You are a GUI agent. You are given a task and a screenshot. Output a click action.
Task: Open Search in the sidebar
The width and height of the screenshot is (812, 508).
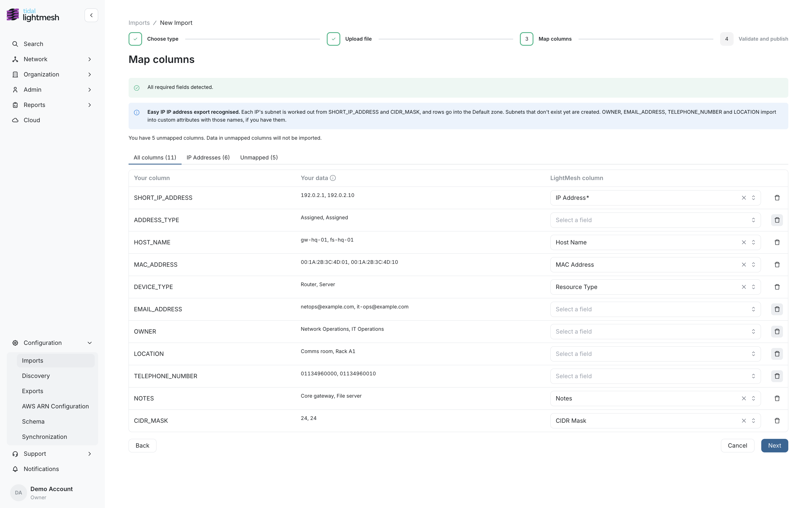[x=52, y=44]
